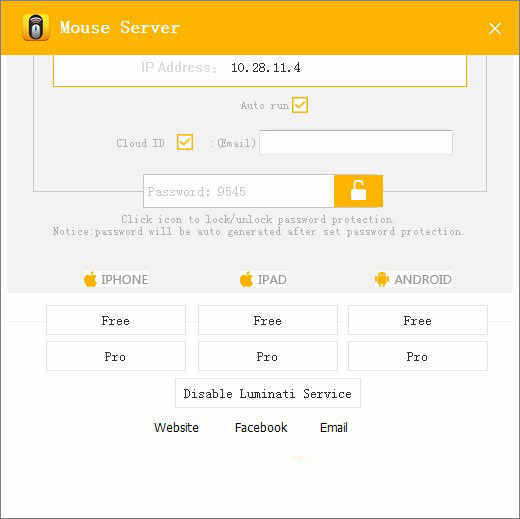Click the IPHONE heading text
Image resolution: width=520 pixels, height=519 pixels.
click(x=125, y=280)
